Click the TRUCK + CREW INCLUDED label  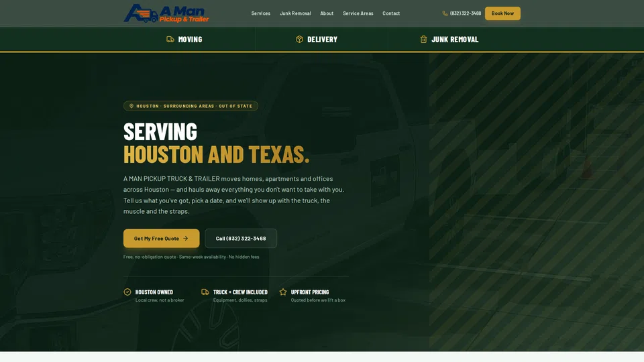coord(240,292)
